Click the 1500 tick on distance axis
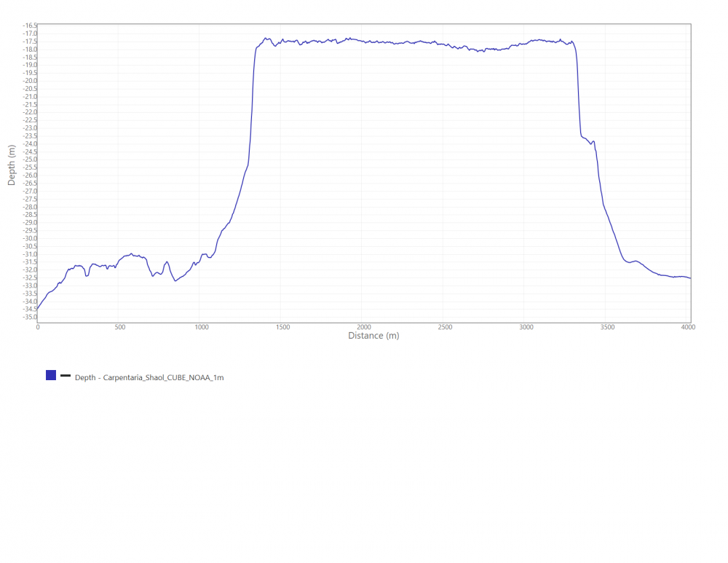The width and height of the screenshot is (728, 563). pyautogui.click(x=282, y=327)
